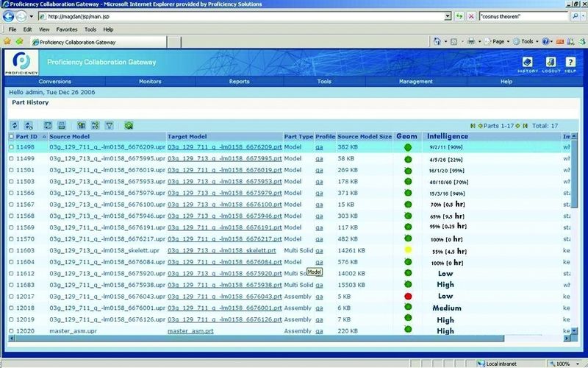Go to first page of parts list

(473, 126)
